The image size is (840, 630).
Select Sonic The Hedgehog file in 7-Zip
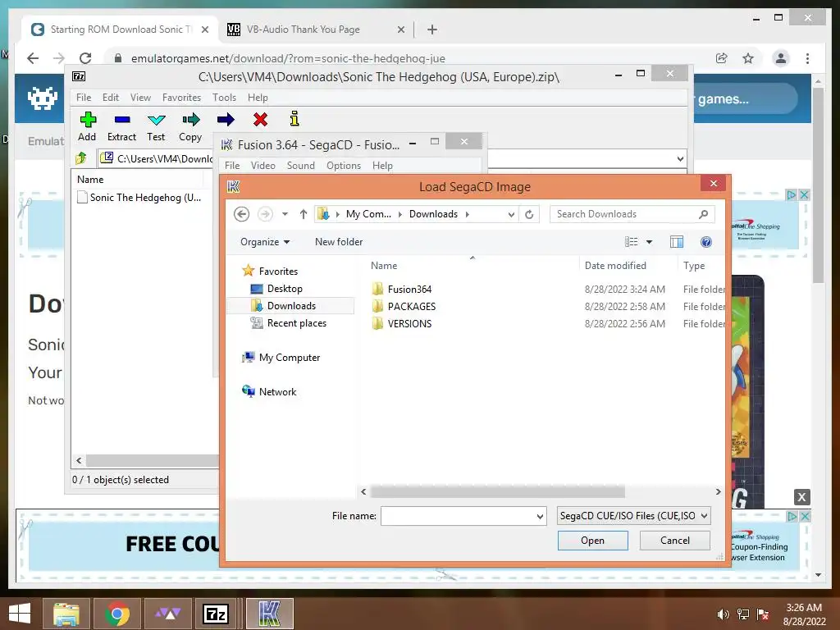click(139, 198)
